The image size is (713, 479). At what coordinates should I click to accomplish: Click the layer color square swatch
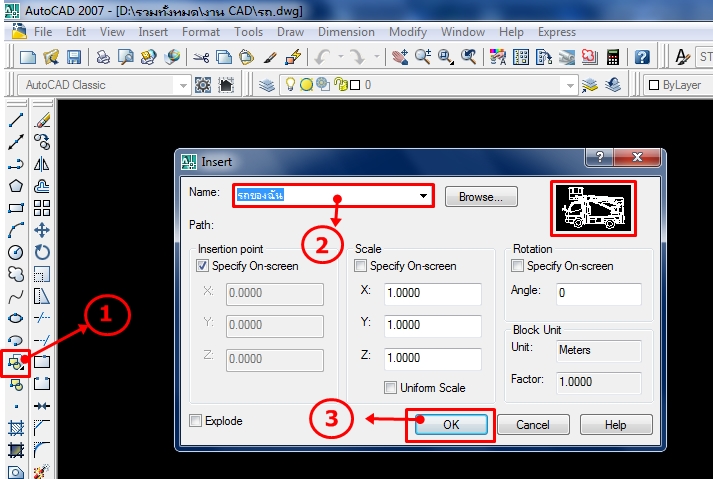[355, 85]
